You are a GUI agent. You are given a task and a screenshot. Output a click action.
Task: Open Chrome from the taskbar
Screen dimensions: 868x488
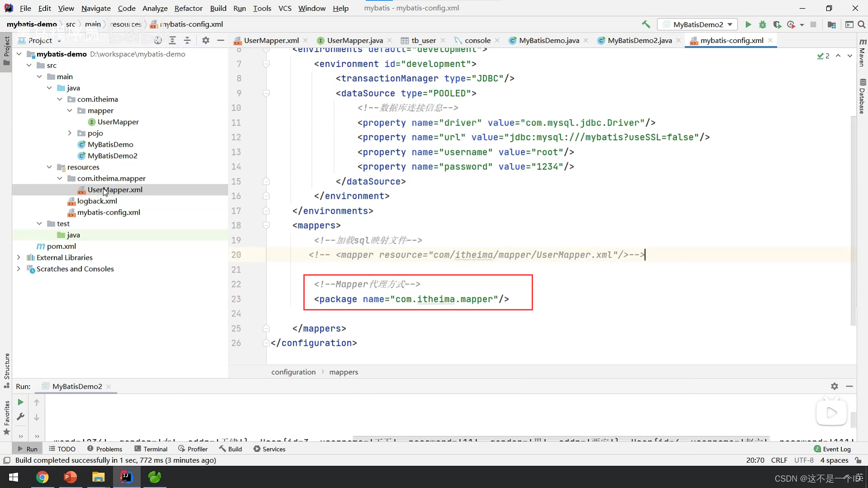pyautogui.click(x=42, y=477)
